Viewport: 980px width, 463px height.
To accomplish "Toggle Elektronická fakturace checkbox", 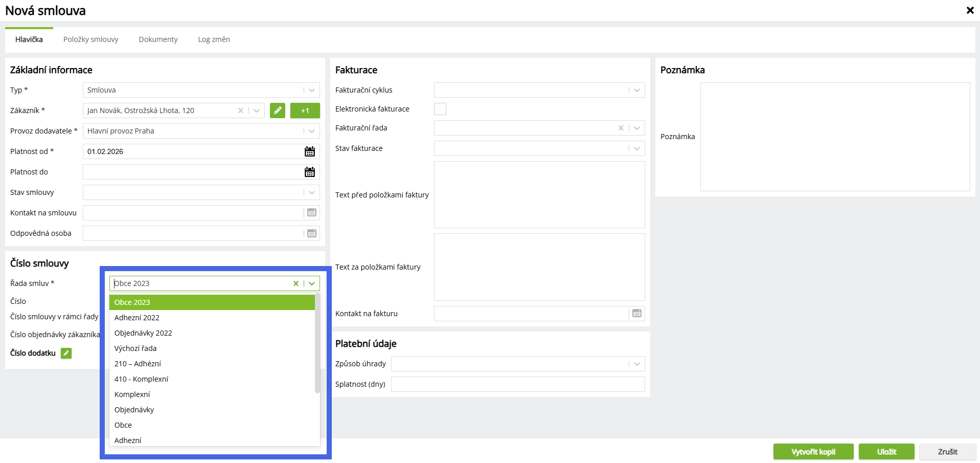I will 440,109.
